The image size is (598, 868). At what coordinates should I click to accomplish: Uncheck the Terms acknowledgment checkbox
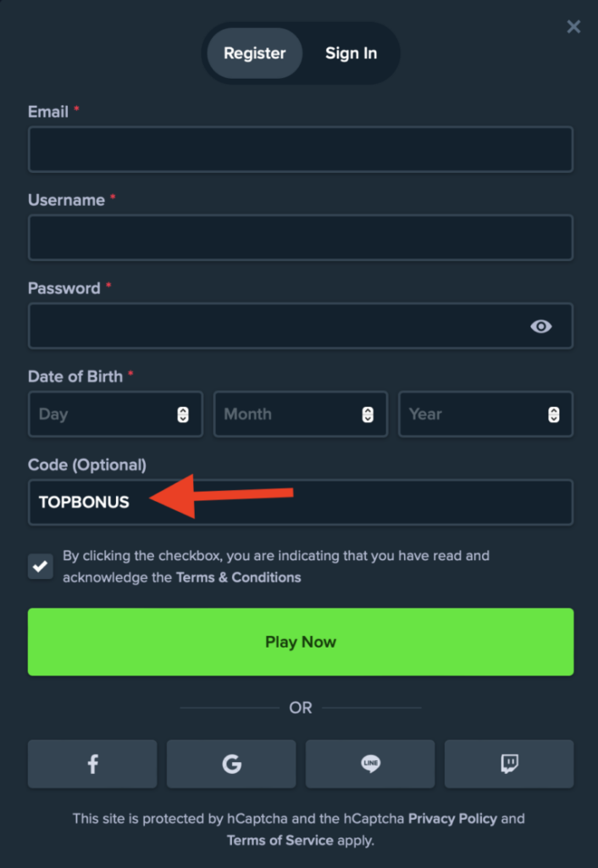pyautogui.click(x=40, y=566)
